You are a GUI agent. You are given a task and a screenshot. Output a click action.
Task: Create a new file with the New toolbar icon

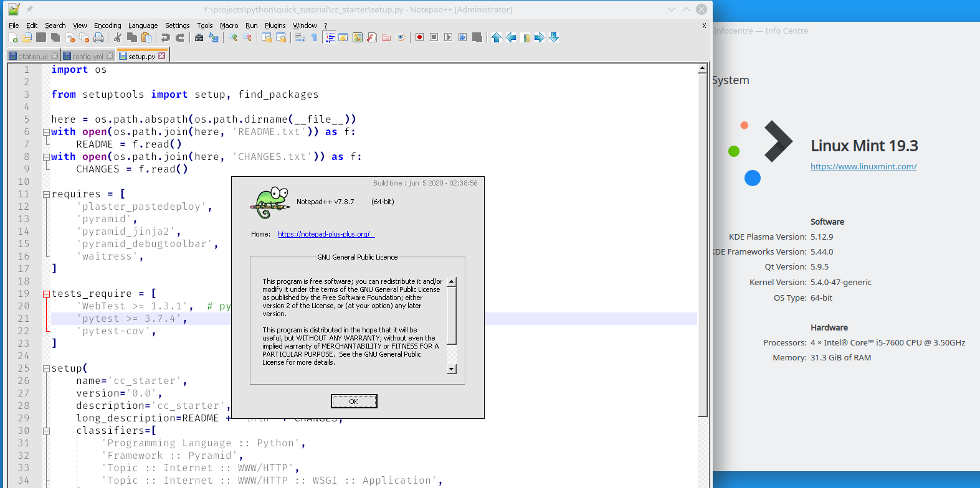pos(12,37)
